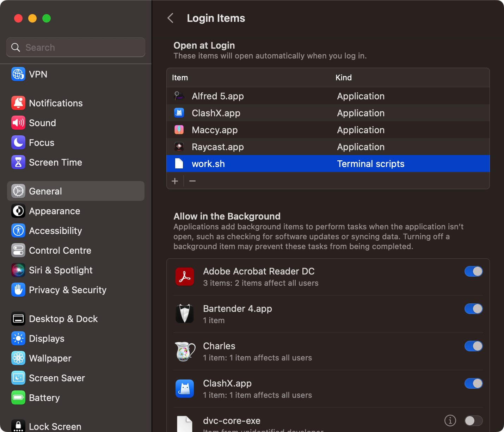504x432 pixels.
Task: Turn off Bartender 4.app background toggle
Action: [473, 309]
